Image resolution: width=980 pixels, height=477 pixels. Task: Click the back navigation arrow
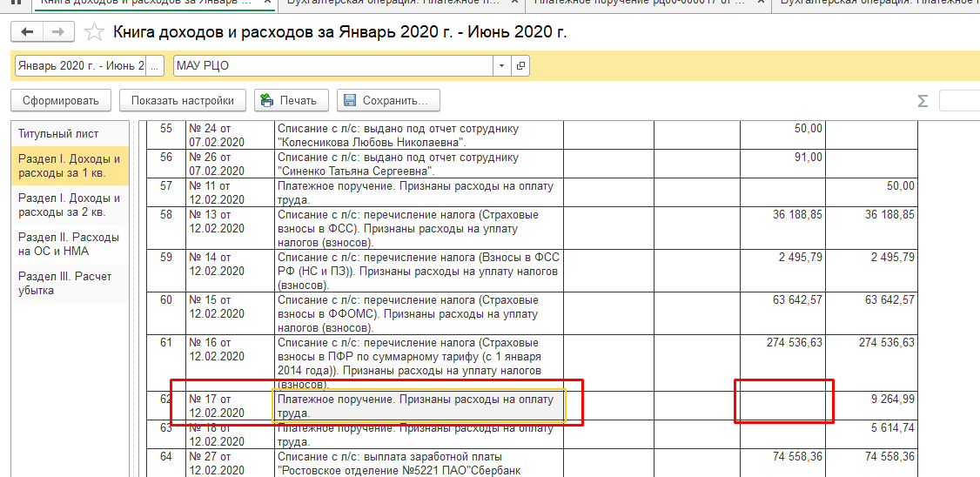point(27,32)
